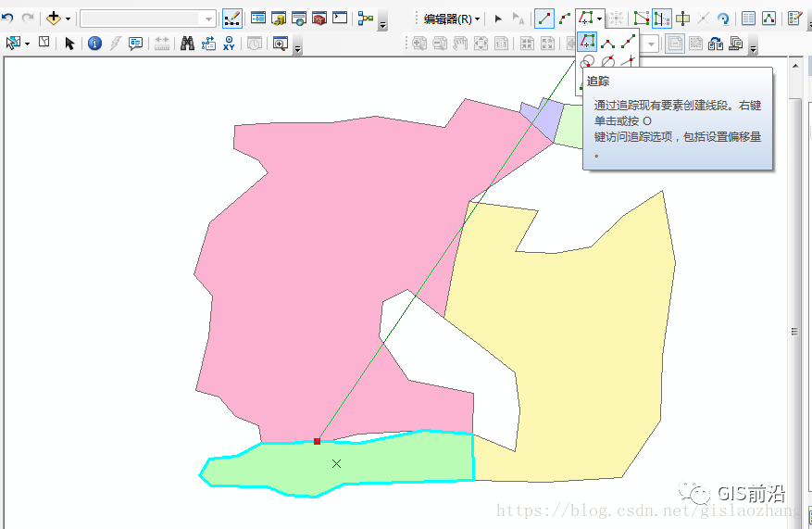Activate the HTML Popup tool
The height and width of the screenshot is (529, 812).
click(x=136, y=44)
